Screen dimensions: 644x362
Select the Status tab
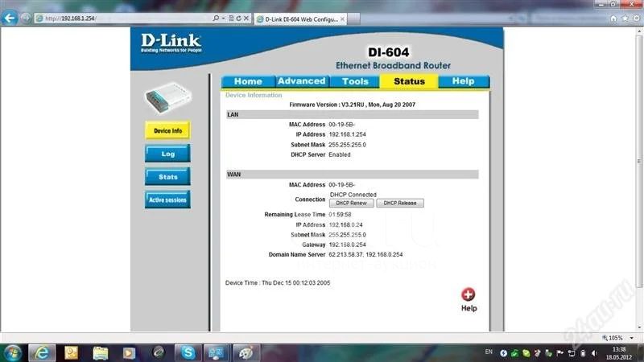point(409,81)
